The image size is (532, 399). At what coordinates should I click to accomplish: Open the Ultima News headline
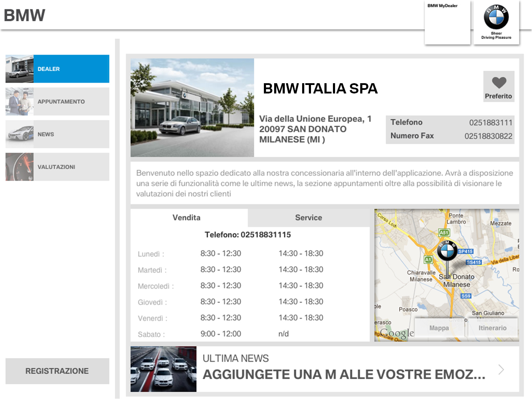pos(344,374)
